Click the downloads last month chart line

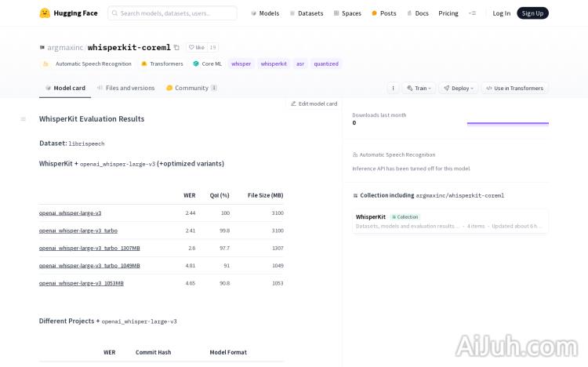coord(507,123)
